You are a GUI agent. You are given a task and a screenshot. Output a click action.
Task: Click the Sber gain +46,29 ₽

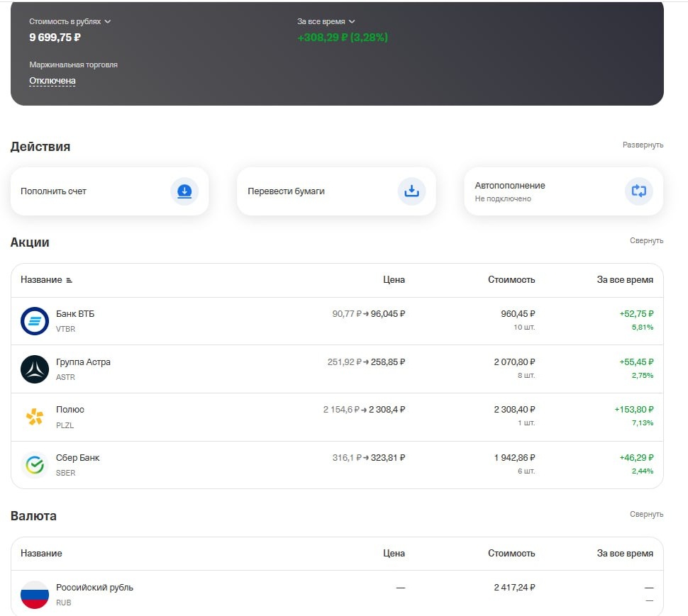pyautogui.click(x=636, y=458)
